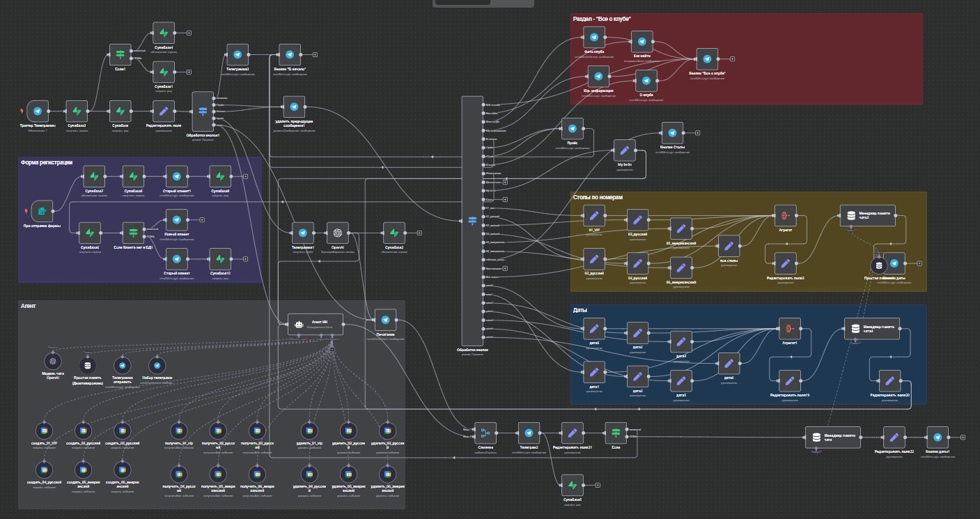The width and height of the screenshot is (980, 519).
Task: Open the Редактировать поле edit node
Action: point(164,111)
